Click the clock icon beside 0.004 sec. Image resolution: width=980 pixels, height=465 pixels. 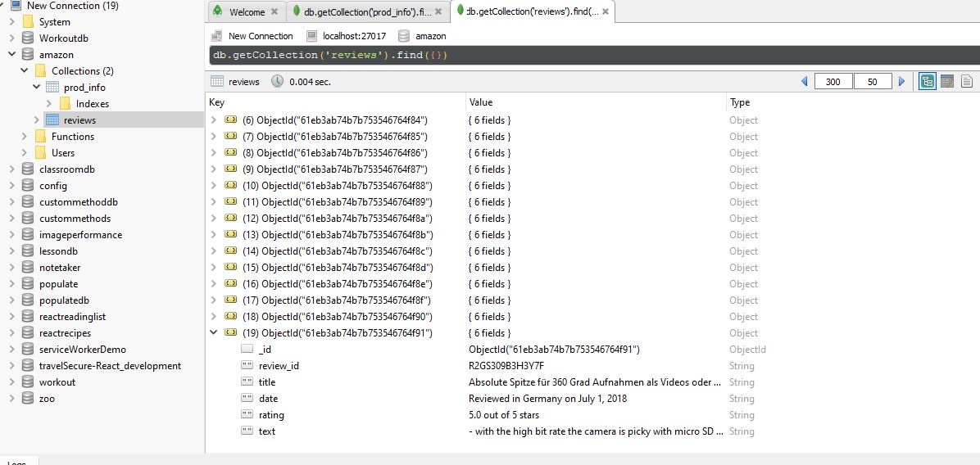(x=278, y=81)
